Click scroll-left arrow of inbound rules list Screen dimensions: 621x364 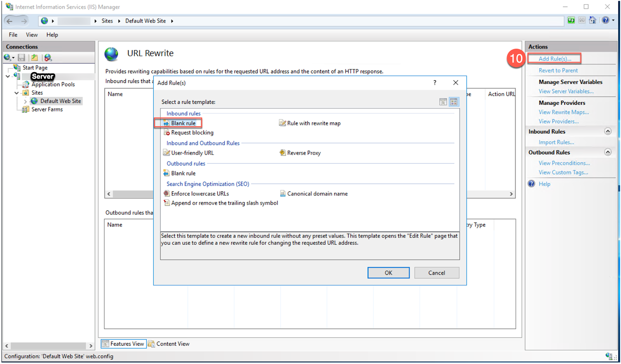click(109, 194)
